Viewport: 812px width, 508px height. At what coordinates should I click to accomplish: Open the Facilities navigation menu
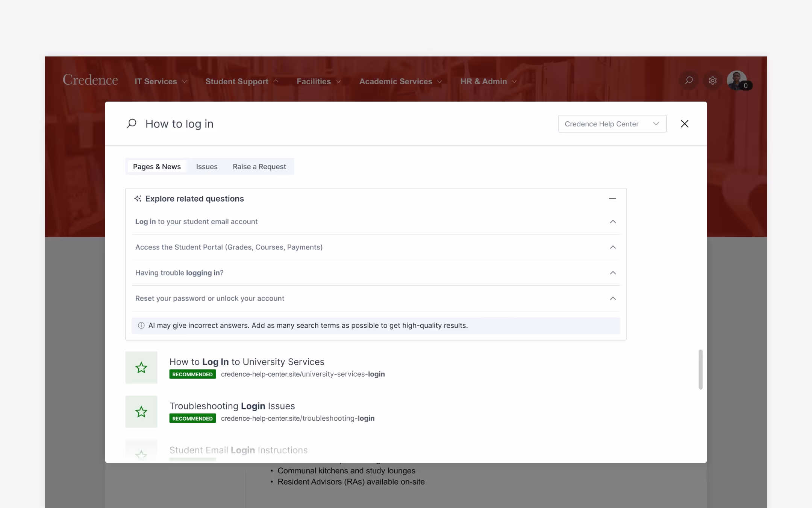coord(318,82)
